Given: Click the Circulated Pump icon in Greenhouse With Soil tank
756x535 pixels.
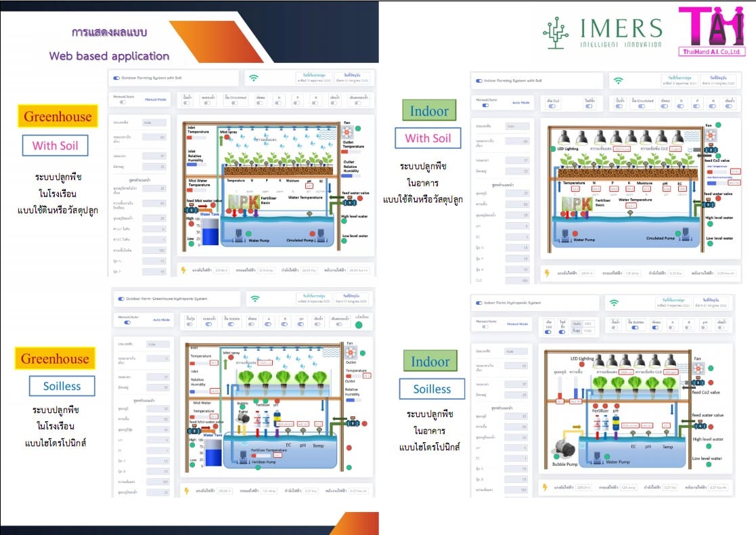Looking at the screenshot, I should (x=321, y=235).
